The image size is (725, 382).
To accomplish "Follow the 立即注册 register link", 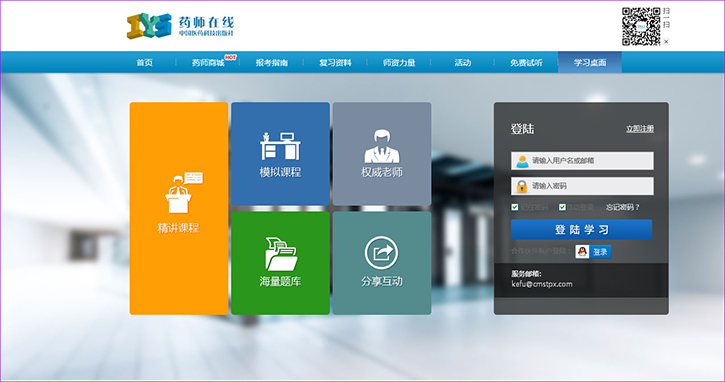I will pos(640,129).
